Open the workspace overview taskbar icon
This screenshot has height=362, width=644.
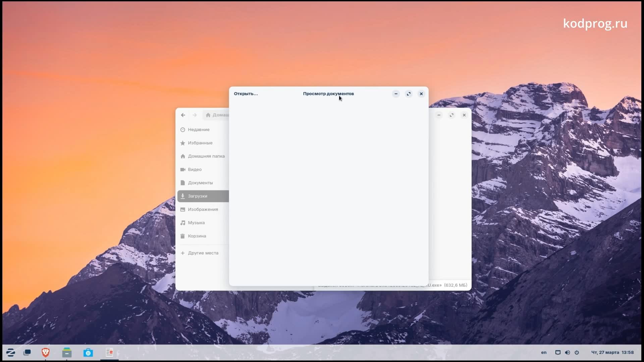click(x=27, y=353)
